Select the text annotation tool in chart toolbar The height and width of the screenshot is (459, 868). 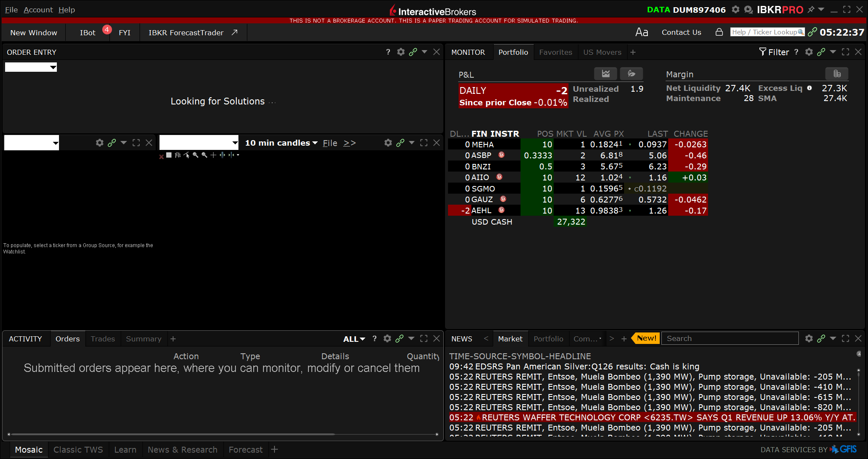pos(169,155)
